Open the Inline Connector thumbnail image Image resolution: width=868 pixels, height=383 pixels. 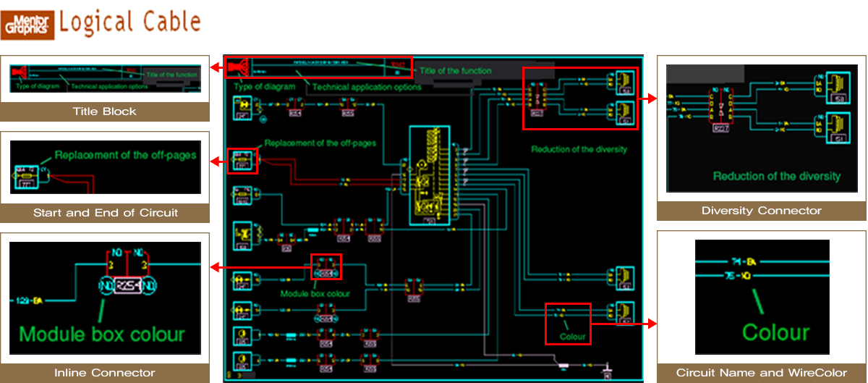(105, 298)
